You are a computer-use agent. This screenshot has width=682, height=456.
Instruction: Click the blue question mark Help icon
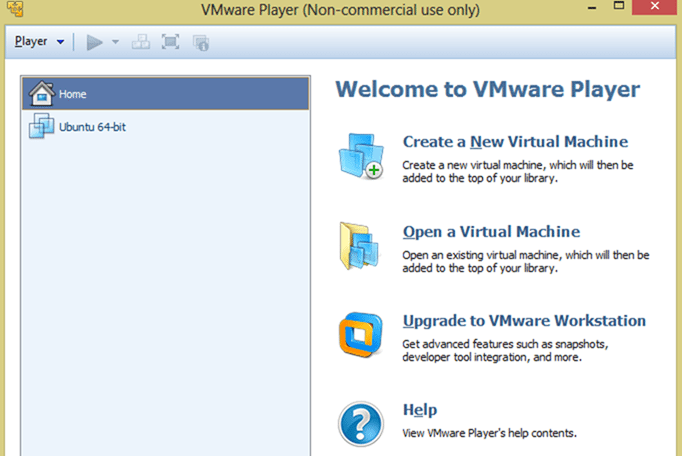[x=361, y=424]
